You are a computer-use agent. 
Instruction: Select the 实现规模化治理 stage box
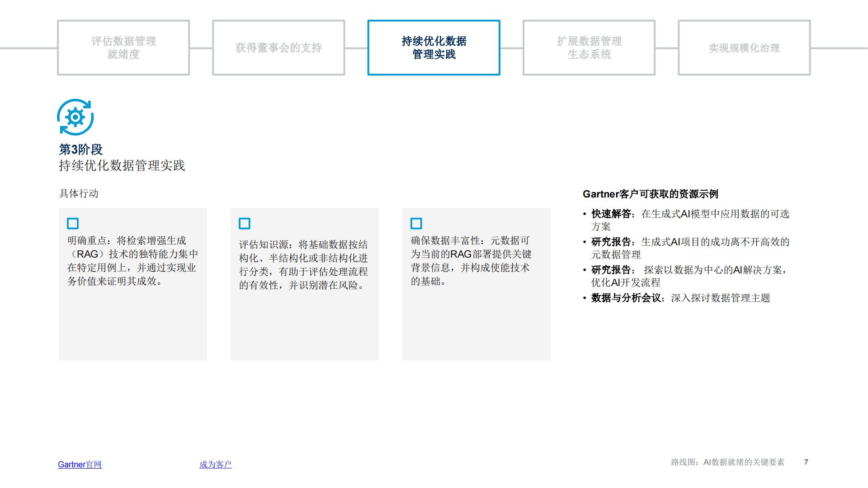[x=744, y=47]
